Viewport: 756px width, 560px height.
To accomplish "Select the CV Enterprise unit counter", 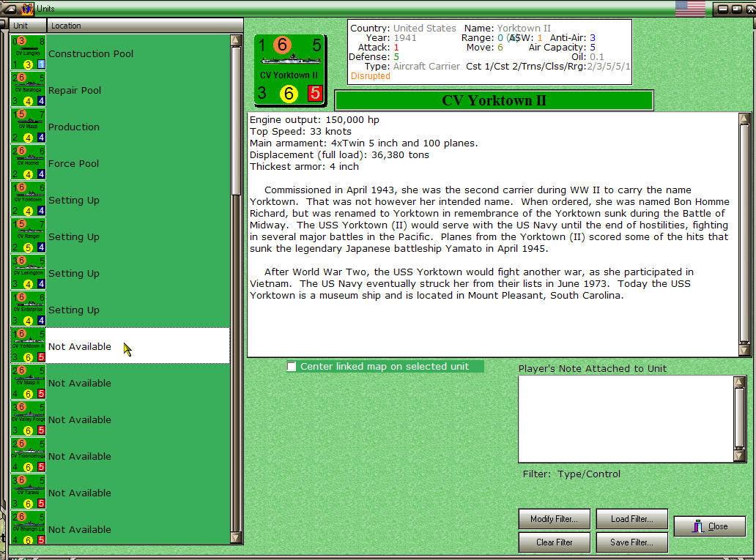I will click(x=28, y=310).
